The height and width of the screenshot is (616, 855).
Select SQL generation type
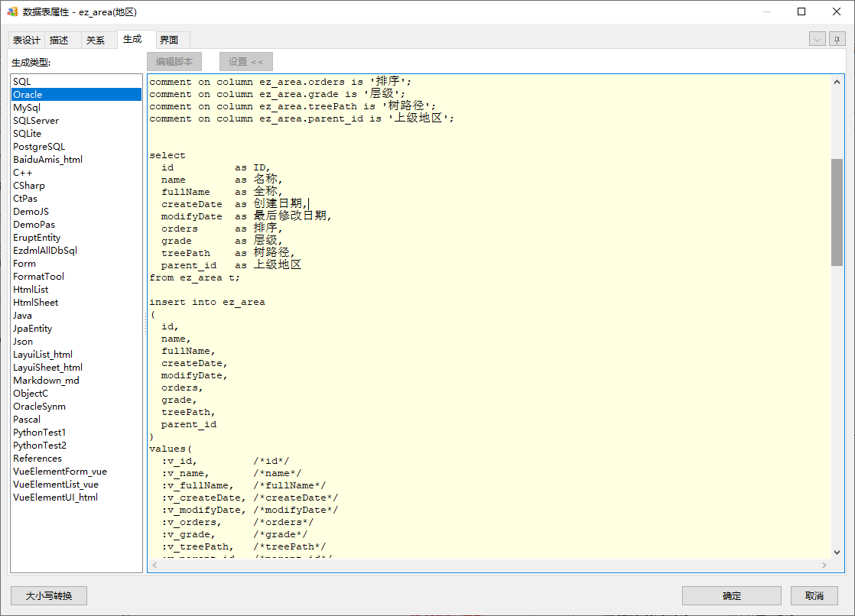click(x=76, y=82)
